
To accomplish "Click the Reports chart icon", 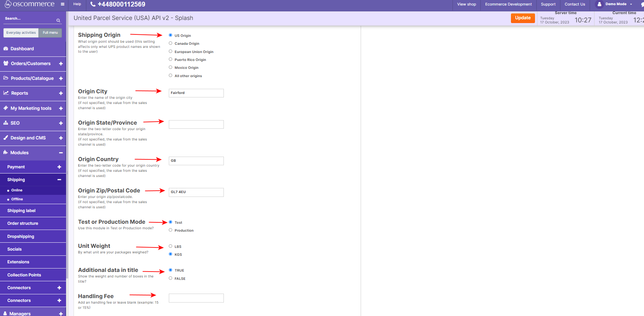I will [x=6, y=93].
